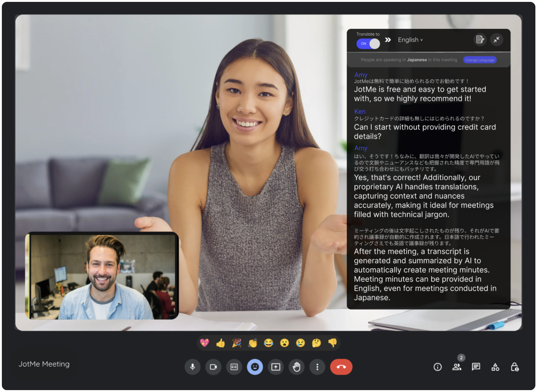Screen dimensions: 538x392
Task: Open the more options three-dot menu
Action: 317,367
